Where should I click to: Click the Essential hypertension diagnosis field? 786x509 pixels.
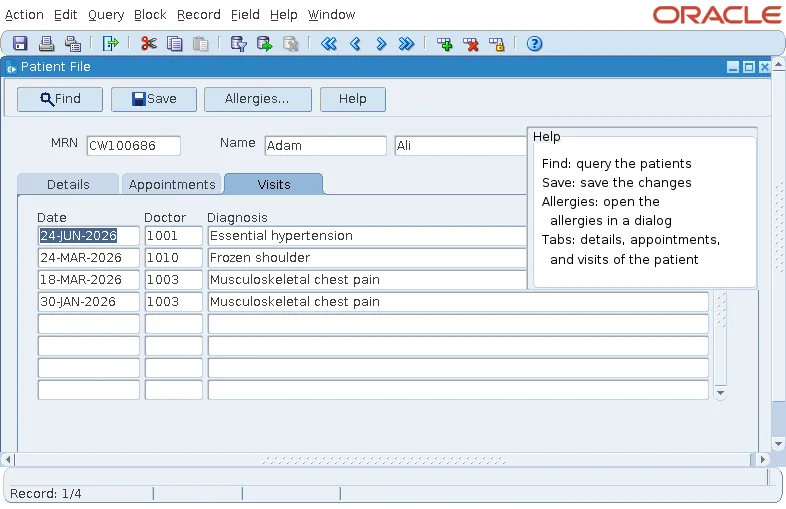pyautogui.click(x=367, y=236)
